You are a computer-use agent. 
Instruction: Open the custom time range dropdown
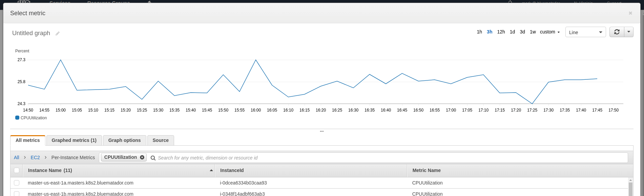point(549,32)
